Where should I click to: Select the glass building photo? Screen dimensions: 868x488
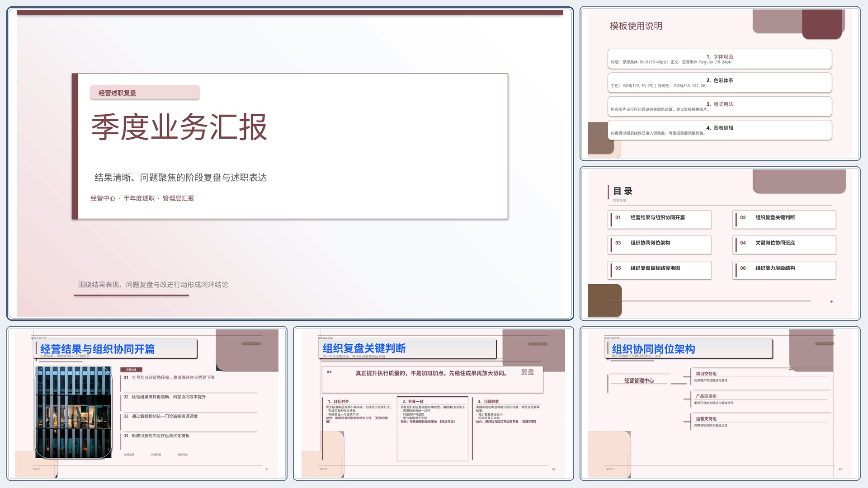click(73, 412)
